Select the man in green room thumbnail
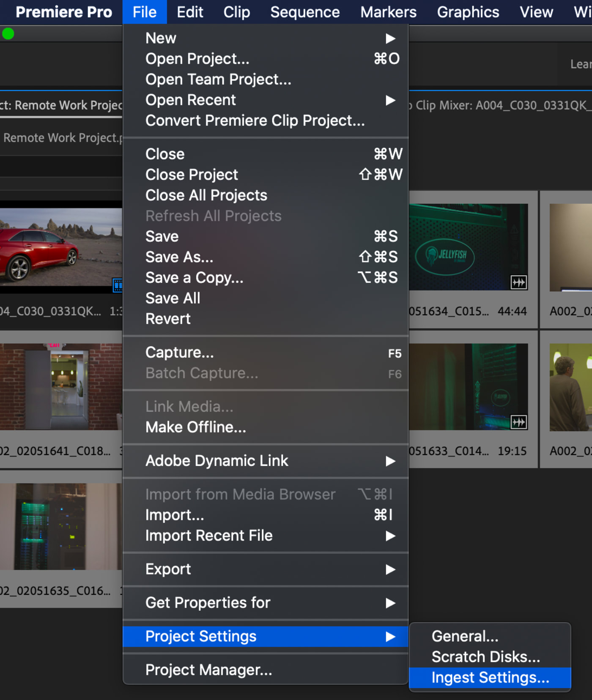This screenshot has height=700, width=592. point(571,387)
